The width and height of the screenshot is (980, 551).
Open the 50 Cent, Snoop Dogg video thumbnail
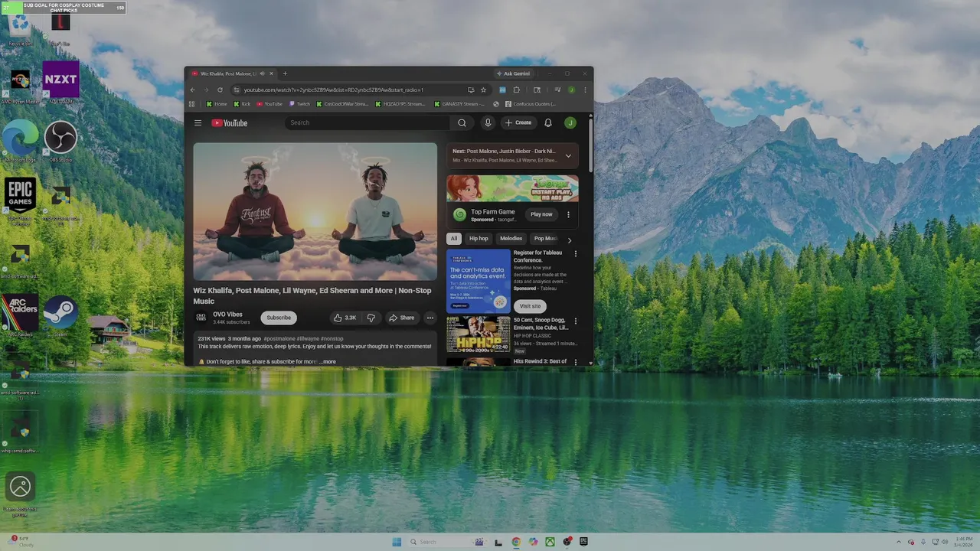[x=479, y=334]
